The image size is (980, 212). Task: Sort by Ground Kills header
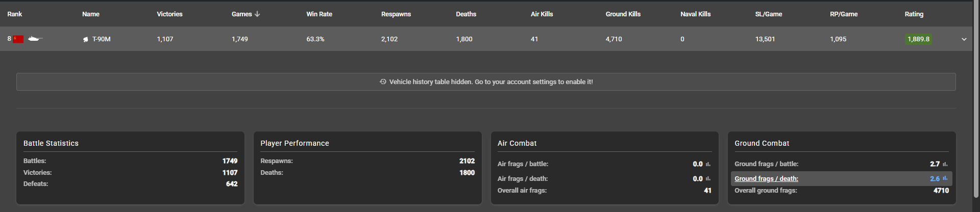(x=623, y=14)
